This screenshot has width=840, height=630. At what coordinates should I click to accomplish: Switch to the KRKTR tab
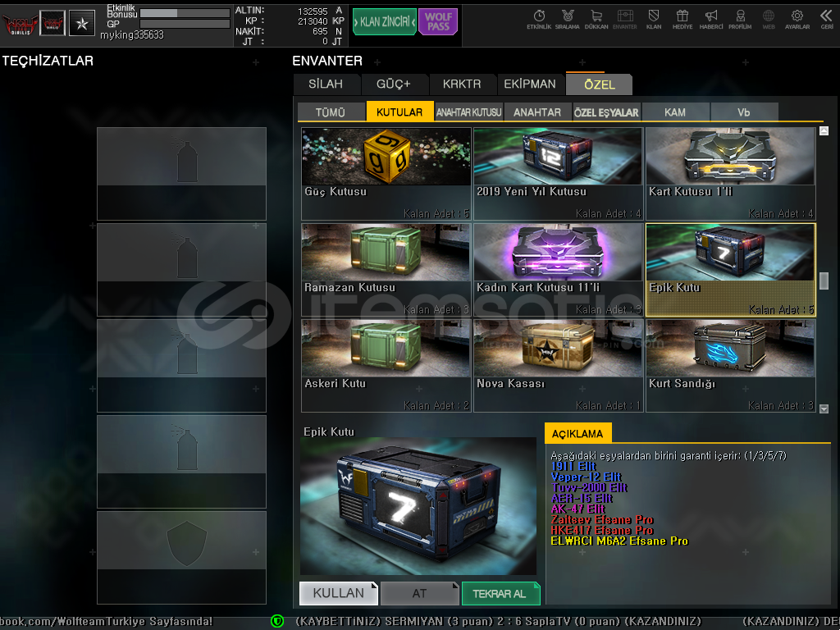[462, 84]
